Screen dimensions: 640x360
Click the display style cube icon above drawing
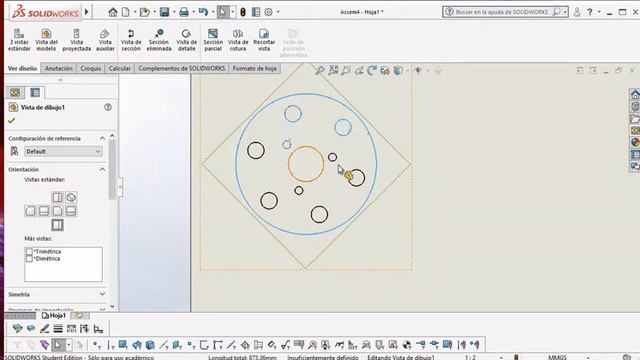tap(398, 71)
